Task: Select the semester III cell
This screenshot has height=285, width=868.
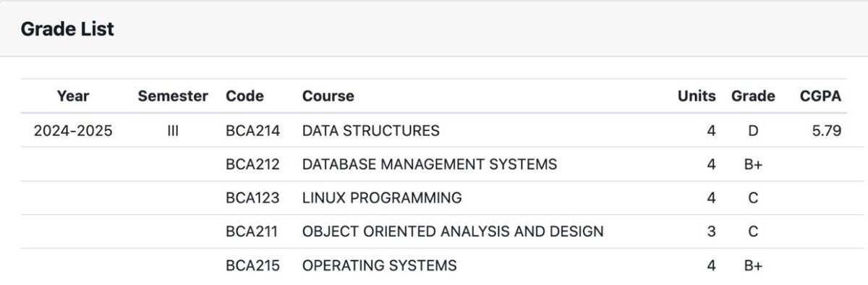Action: point(173,131)
